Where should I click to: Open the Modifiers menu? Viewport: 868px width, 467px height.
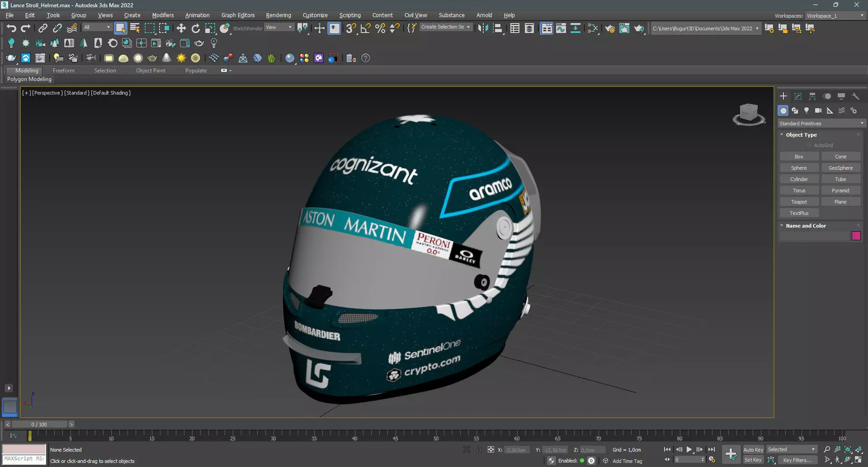pyautogui.click(x=163, y=15)
